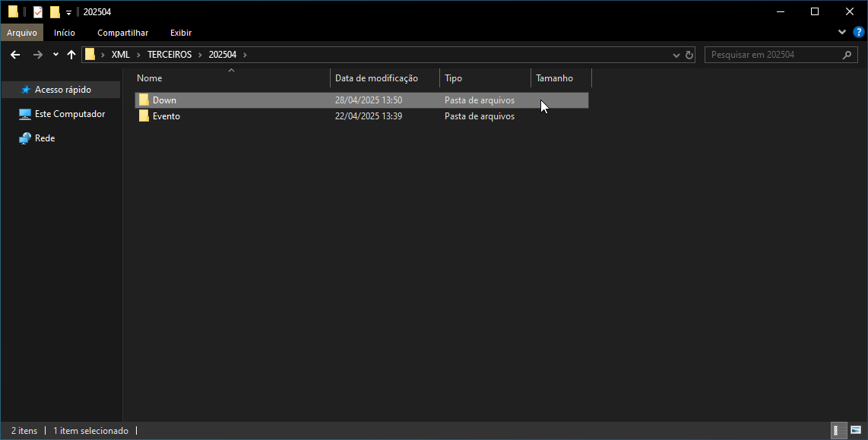
Task: Open the address bar history dropdown
Action: tap(676, 55)
